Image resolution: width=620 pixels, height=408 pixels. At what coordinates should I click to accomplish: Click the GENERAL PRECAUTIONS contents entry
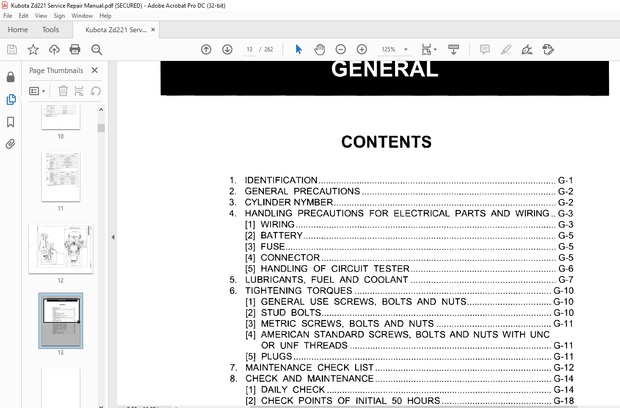coord(401,191)
